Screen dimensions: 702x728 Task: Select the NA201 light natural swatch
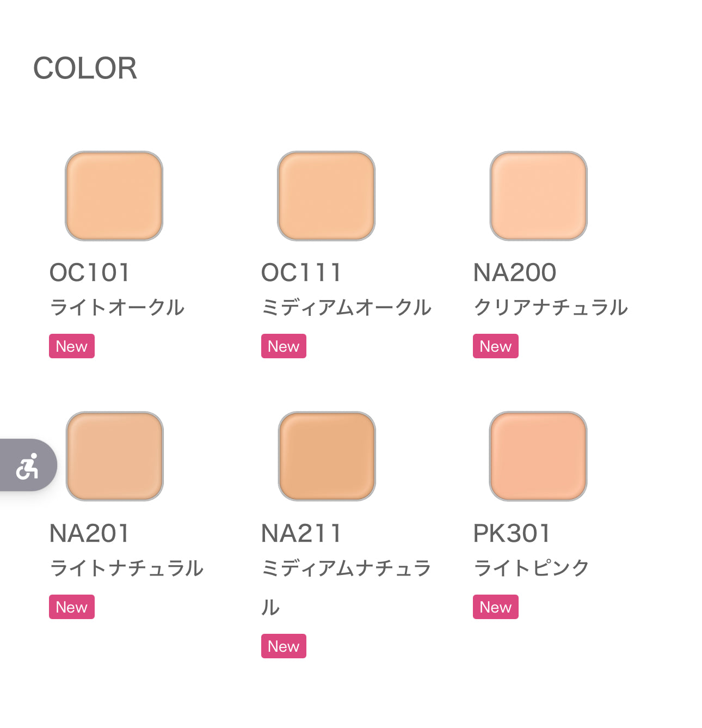tap(114, 456)
